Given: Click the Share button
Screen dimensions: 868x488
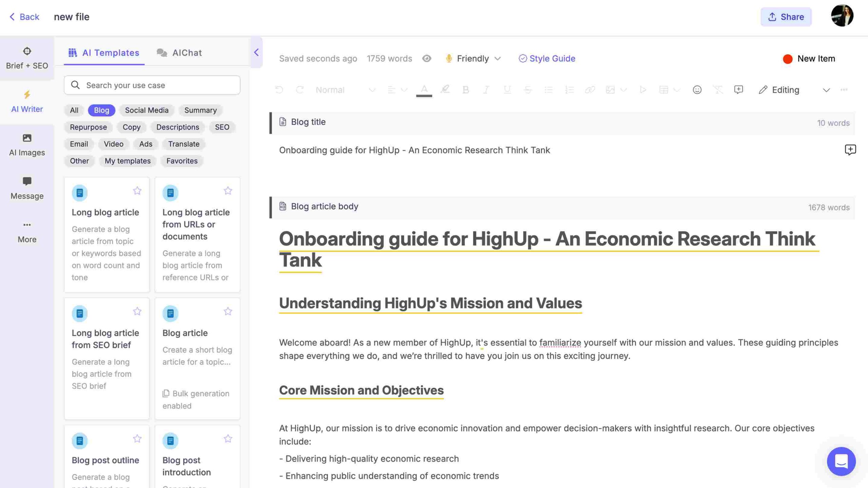Looking at the screenshot, I should coord(786,17).
